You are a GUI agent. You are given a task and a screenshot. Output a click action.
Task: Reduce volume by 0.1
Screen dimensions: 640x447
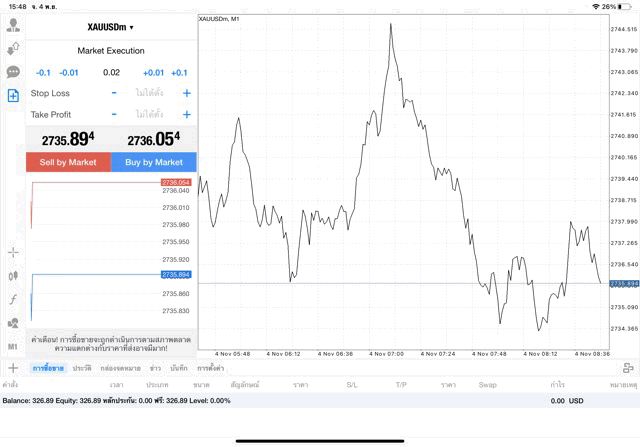43,72
